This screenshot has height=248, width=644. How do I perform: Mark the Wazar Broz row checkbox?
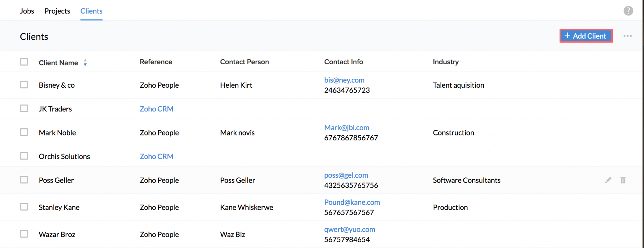24,234
